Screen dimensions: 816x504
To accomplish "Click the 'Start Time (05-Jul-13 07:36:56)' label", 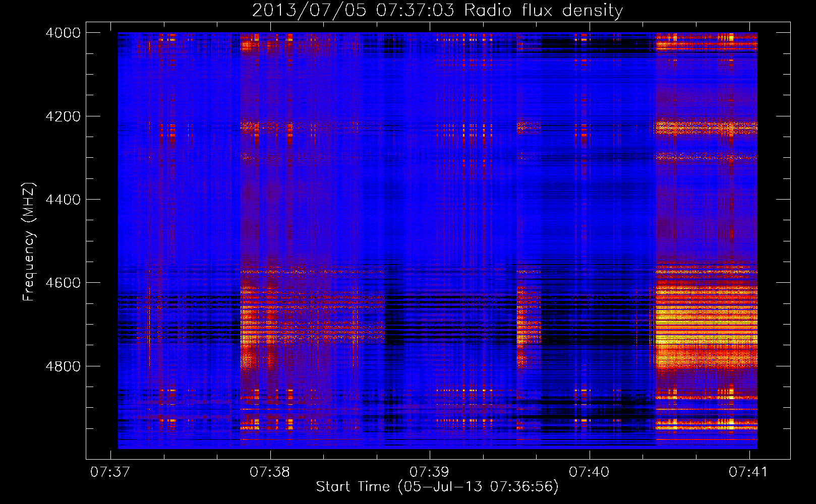I will tap(437, 487).
